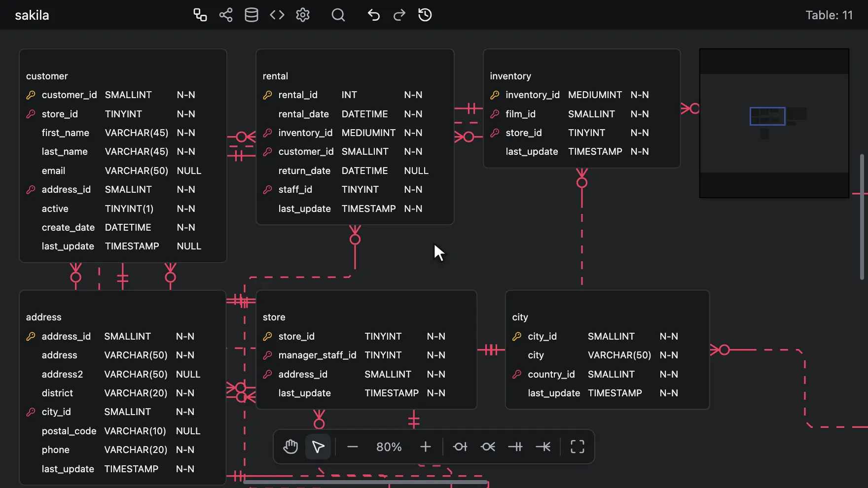Click the key icon beside city_id in the city table
868x488 pixels.
pyautogui.click(x=517, y=336)
